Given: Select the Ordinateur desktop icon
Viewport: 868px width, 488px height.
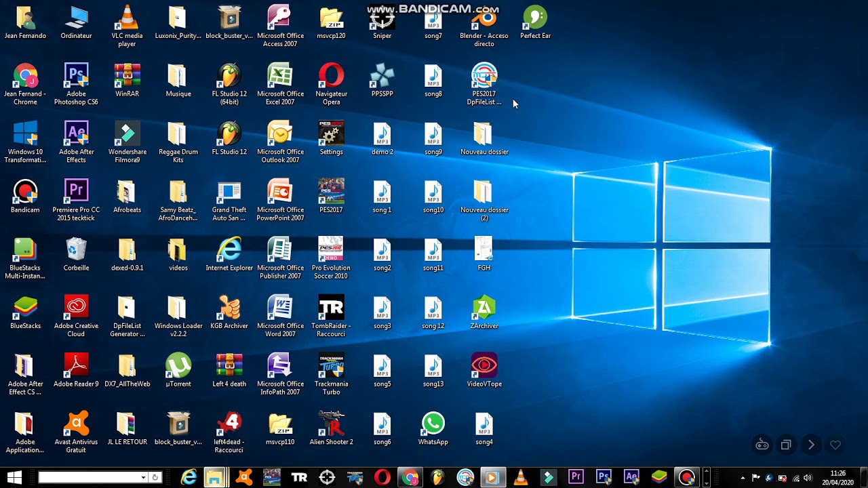Looking at the screenshot, I should 76,22.
